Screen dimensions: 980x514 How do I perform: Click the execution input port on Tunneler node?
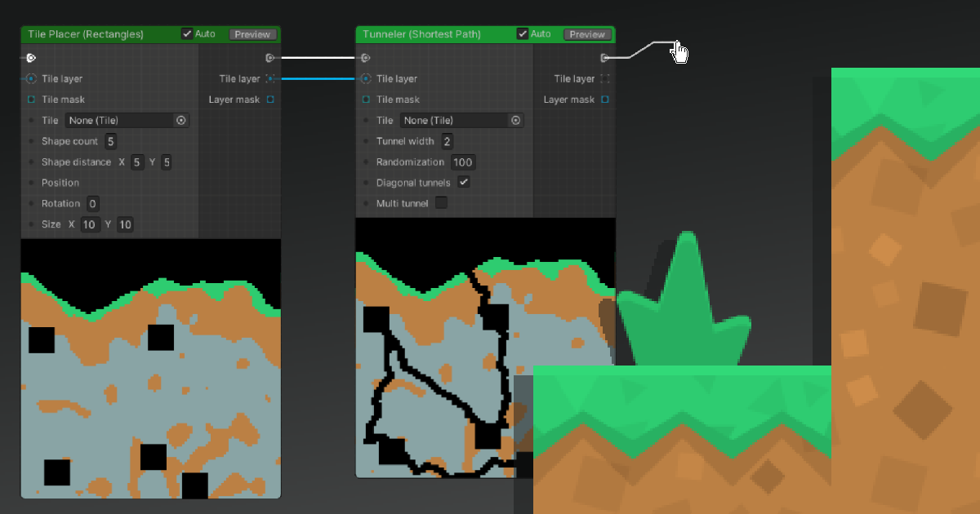365,57
